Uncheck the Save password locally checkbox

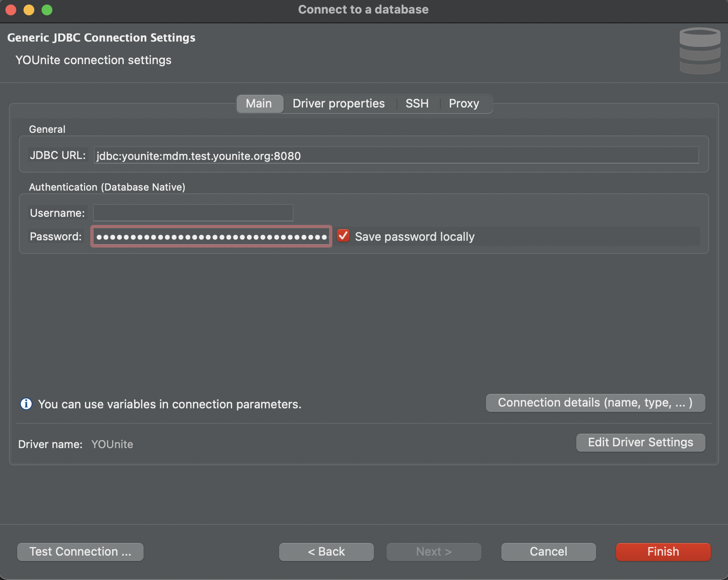[343, 236]
